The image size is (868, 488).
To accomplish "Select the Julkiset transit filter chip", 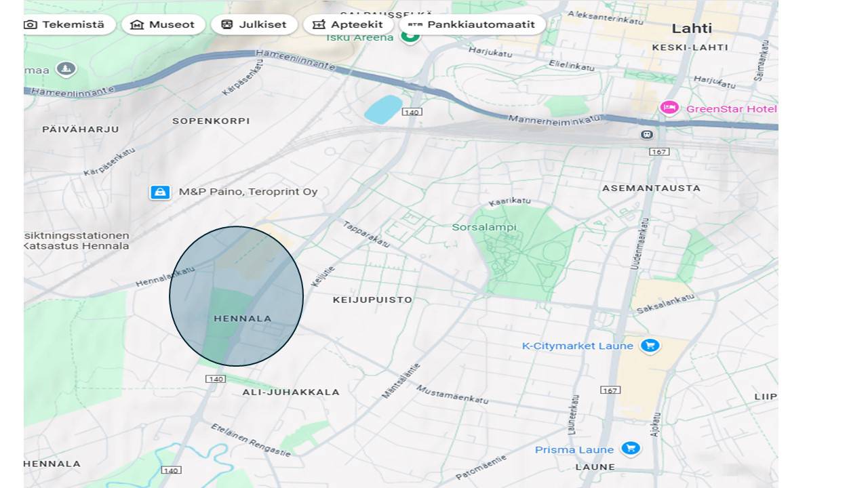I will tap(254, 24).
